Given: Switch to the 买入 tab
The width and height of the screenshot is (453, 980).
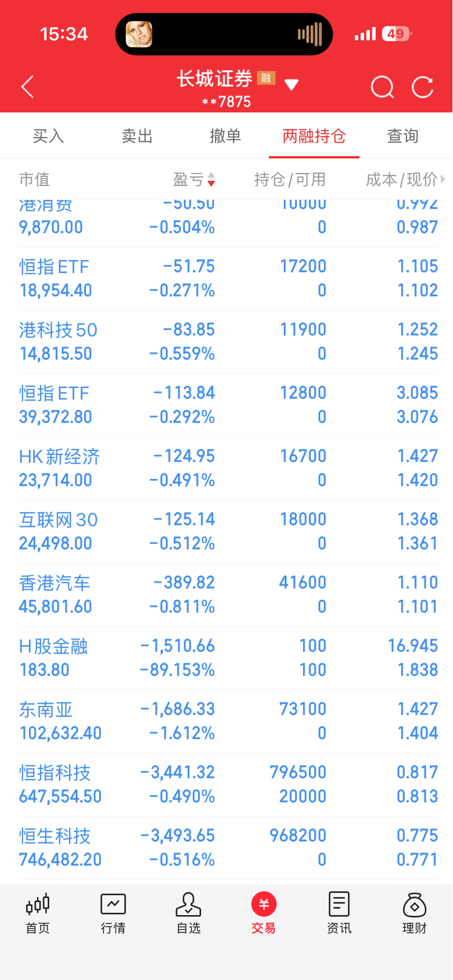Looking at the screenshot, I should coord(48,136).
